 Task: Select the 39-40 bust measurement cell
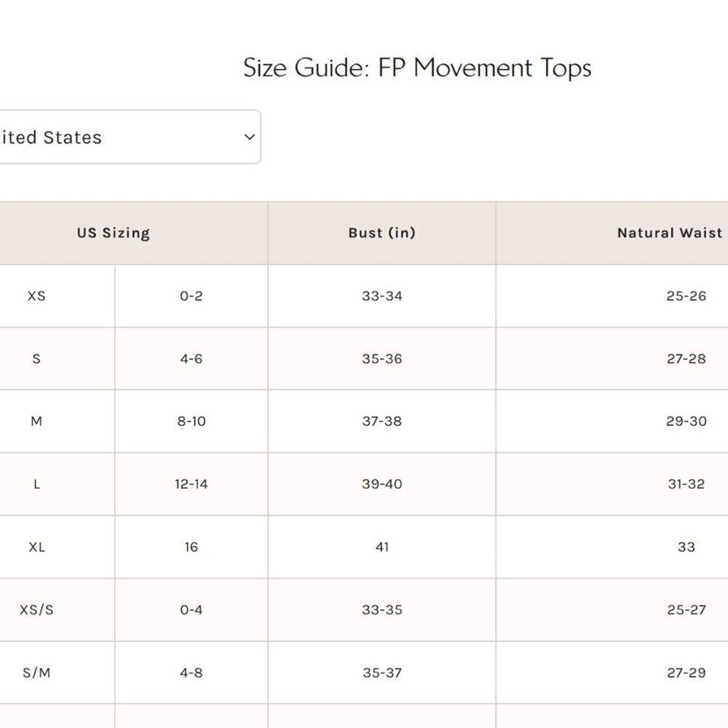pyautogui.click(x=382, y=484)
